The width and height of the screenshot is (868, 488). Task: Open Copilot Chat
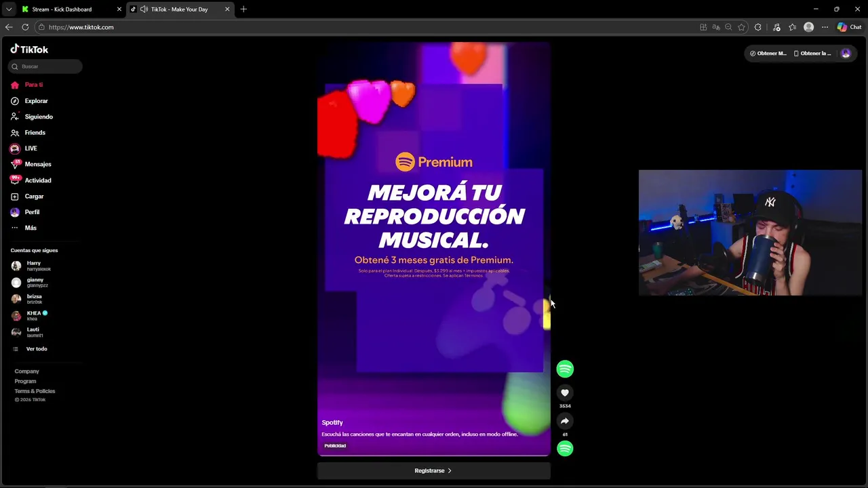(849, 27)
